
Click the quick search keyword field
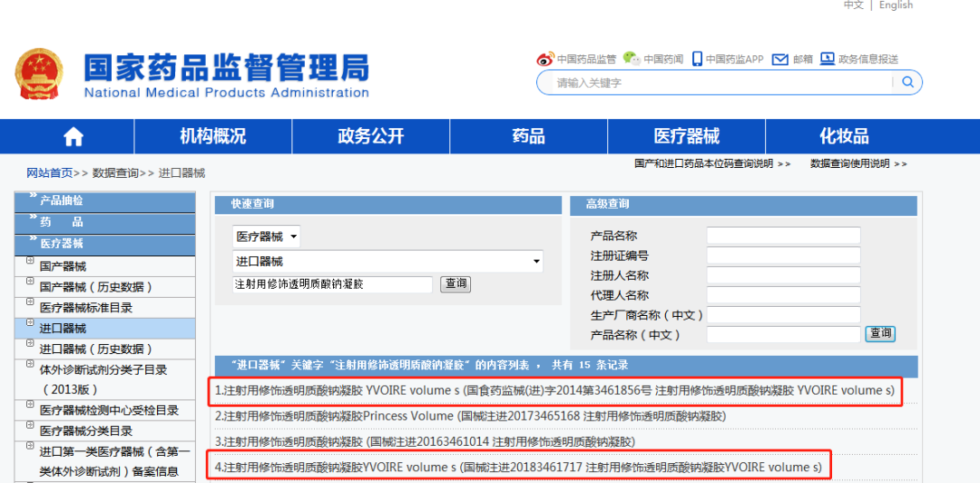332,285
